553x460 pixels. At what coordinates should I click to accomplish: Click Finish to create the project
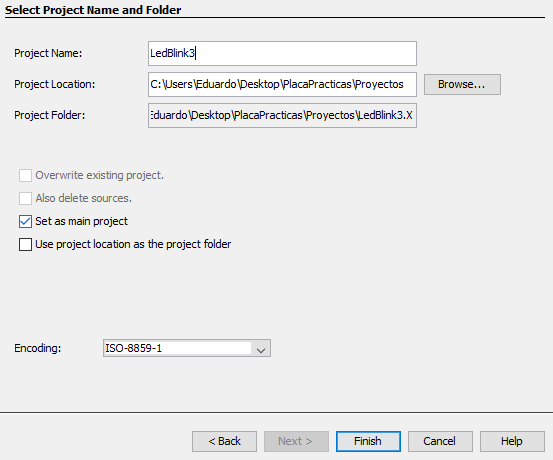coord(368,441)
